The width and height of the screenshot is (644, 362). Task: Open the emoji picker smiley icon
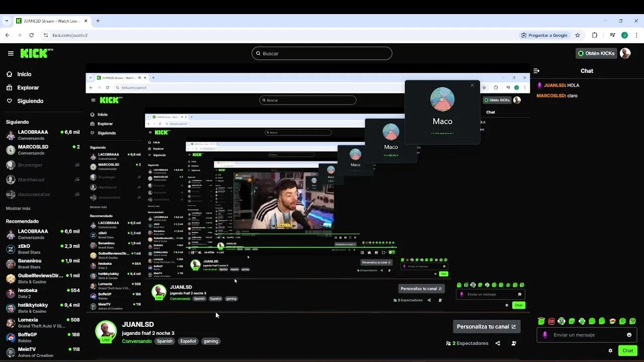click(629, 335)
